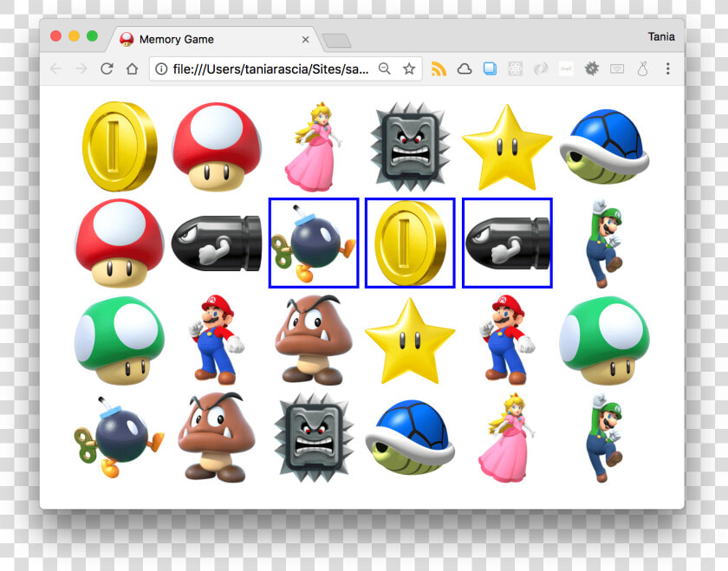Viewport: 728px width, 571px height.
Task: Click the star card in the third row
Action: [x=411, y=341]
